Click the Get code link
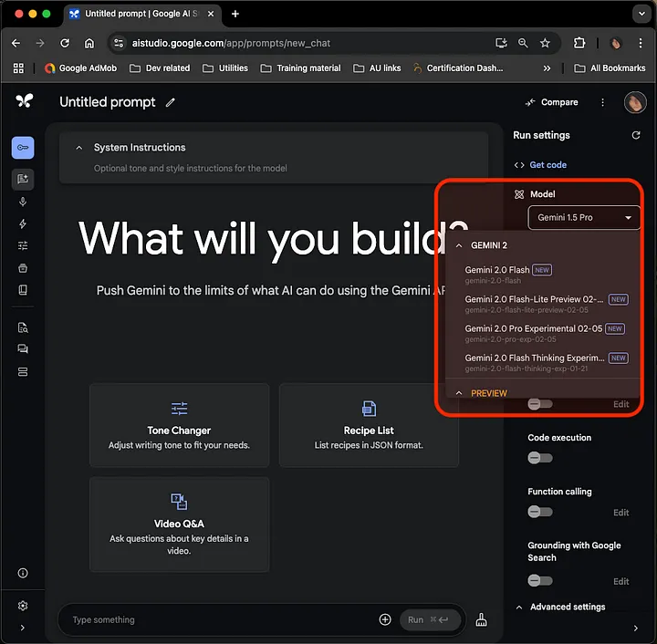 [547, 165]
